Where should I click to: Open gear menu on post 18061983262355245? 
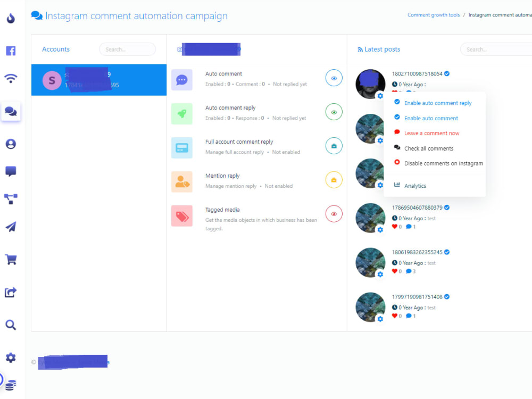tap(380, 274)
